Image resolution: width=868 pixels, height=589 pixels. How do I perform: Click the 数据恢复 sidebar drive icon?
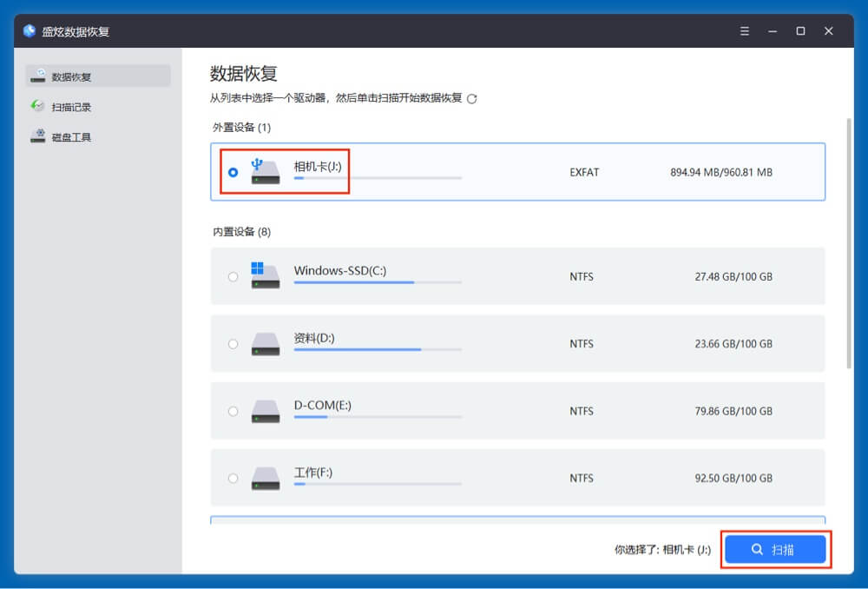(x=37, y=76)
